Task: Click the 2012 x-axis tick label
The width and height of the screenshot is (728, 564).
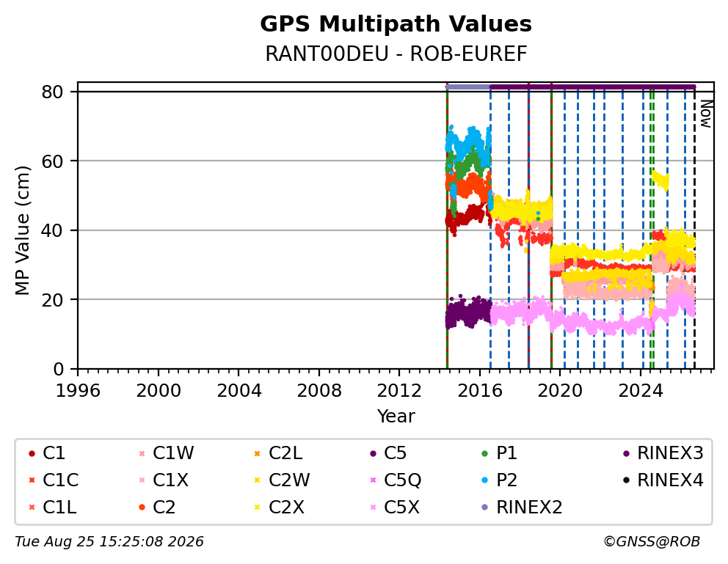Action: coord(399,391)
